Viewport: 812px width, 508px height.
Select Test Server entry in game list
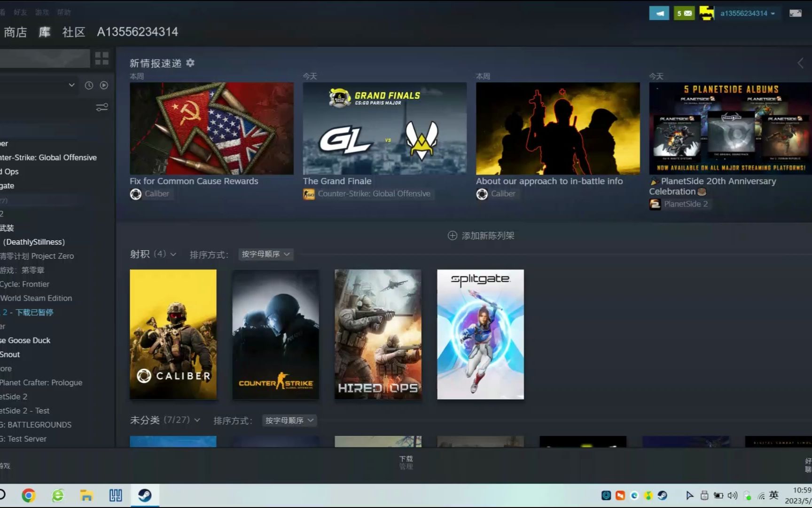coord(23,439)
